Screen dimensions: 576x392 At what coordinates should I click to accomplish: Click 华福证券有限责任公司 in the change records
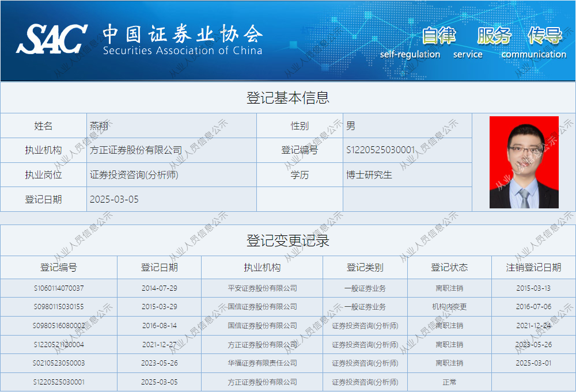point(262,363)
